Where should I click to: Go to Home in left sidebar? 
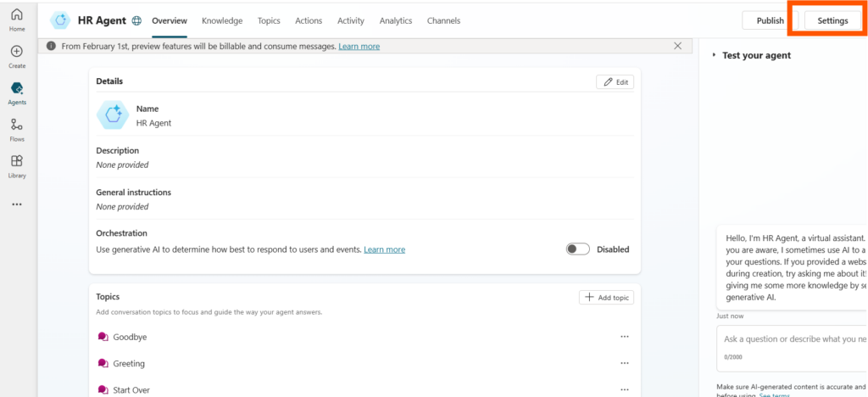[17, 20]
